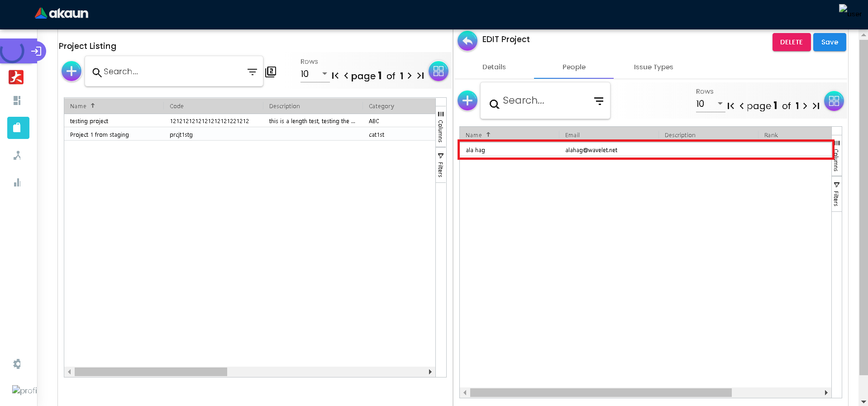Viewport: 868px width, 406px height.
Task: Click Project Listing search input field
Action: click(173, 72)
